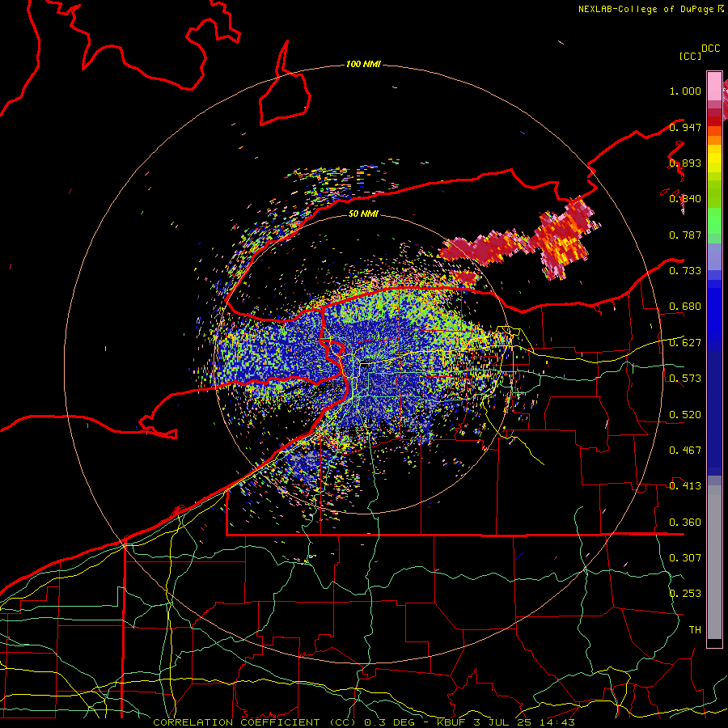Click the [CC] unit label
728x728 pixels.
[x=690, y=56]
